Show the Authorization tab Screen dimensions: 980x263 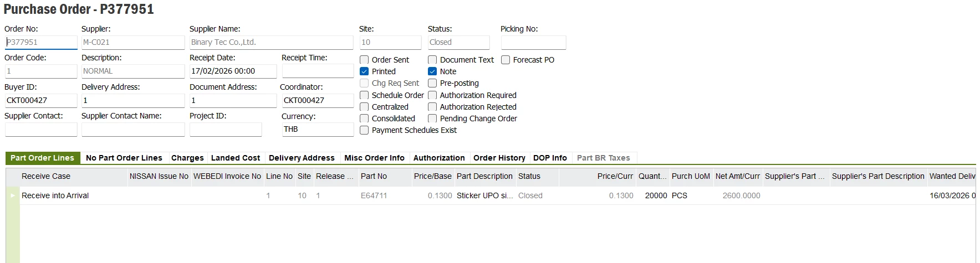439,158
